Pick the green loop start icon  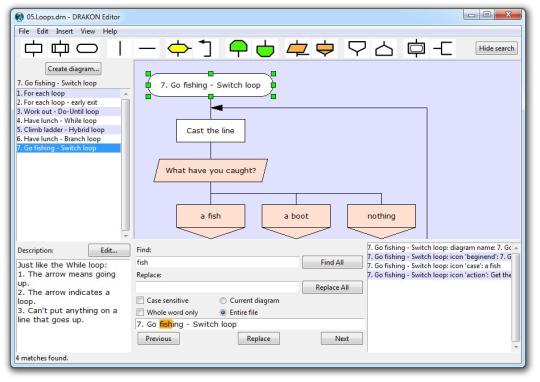coord(238,48)
